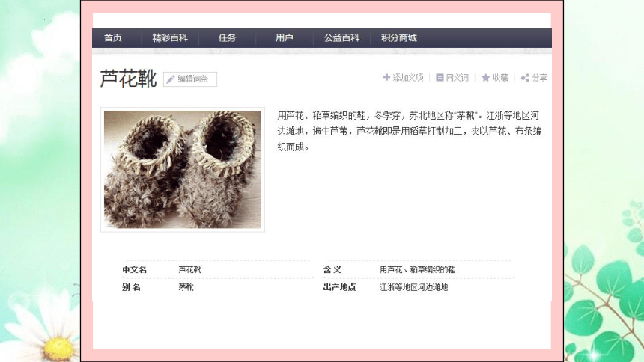
Task: Click the 中文名 label
Action: pos(134,270)
